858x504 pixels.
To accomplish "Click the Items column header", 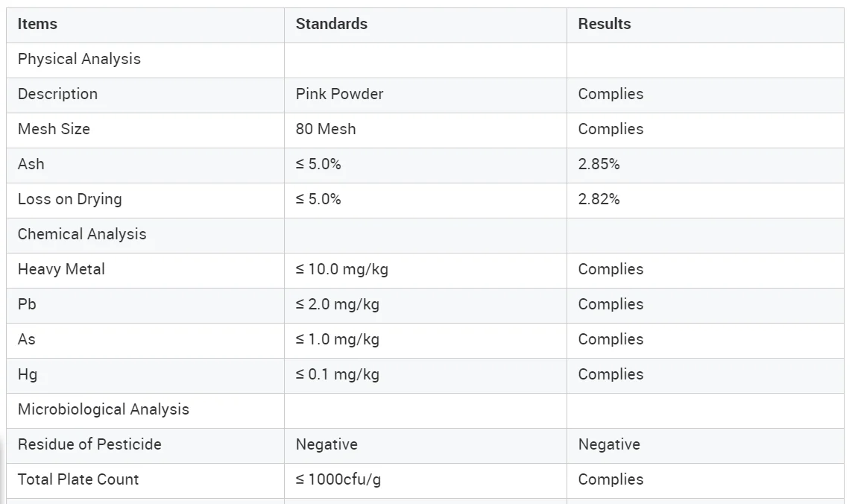I will point(37,24).
